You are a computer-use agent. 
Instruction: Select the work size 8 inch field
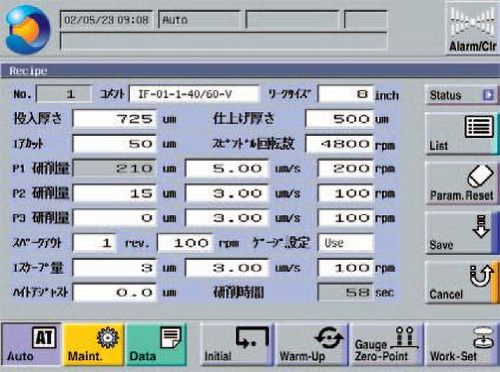[x=346, y=94]
